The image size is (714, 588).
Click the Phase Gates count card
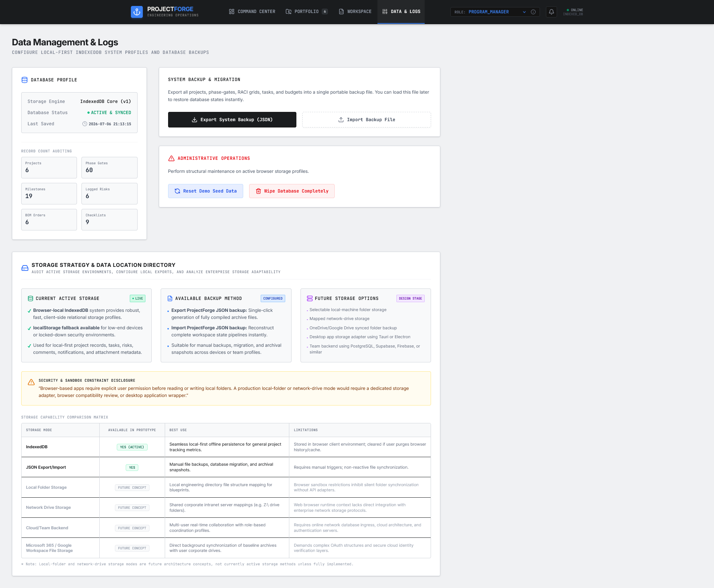(x=109, y=168)
